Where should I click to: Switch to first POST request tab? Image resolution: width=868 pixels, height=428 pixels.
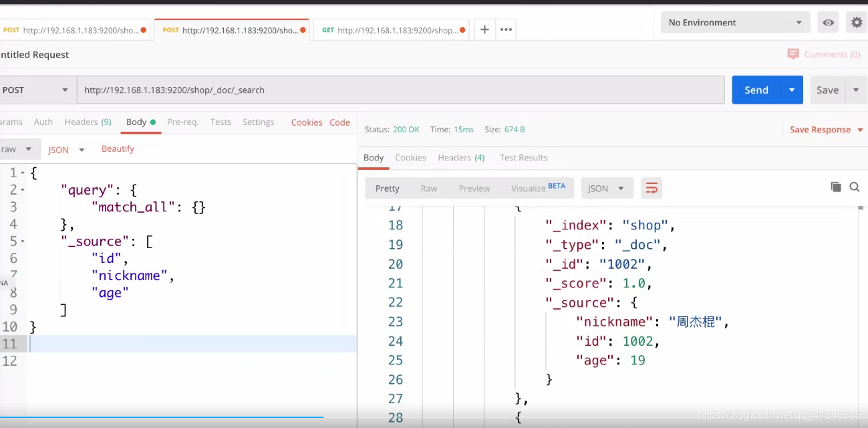[75, 30]
